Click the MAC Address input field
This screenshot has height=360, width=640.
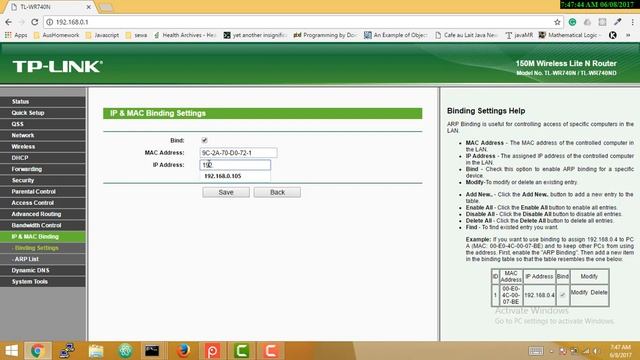pos(238,153)
